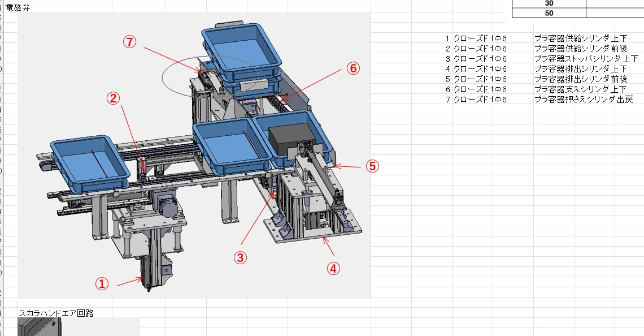
Task: Click the circled number 6 label
Action: click(x=352, y=68)
